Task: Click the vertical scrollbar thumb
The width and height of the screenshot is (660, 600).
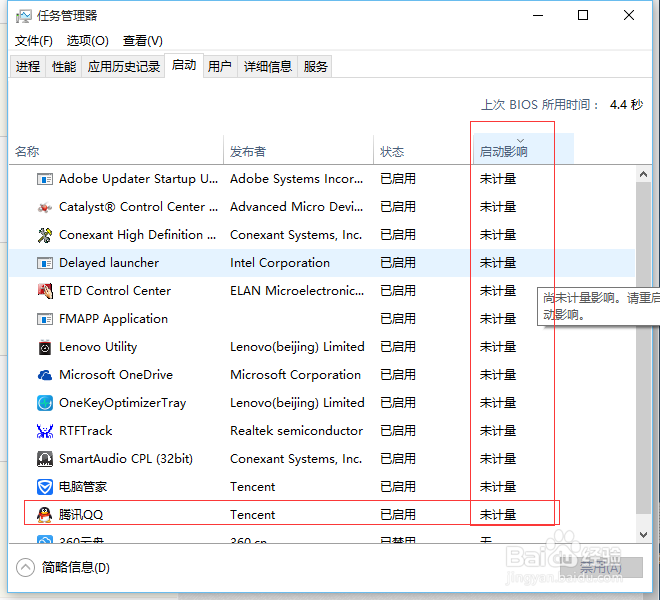Action: (643, 348)
